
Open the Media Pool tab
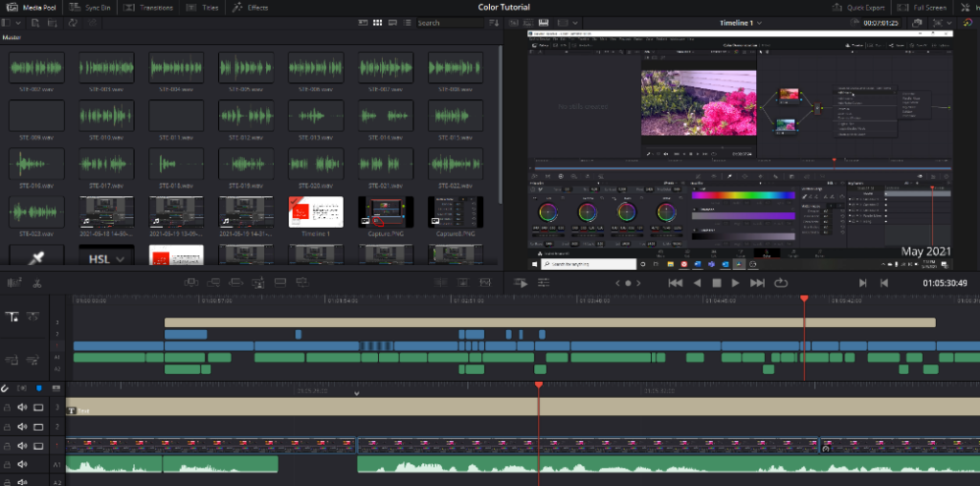pos(32,8)
